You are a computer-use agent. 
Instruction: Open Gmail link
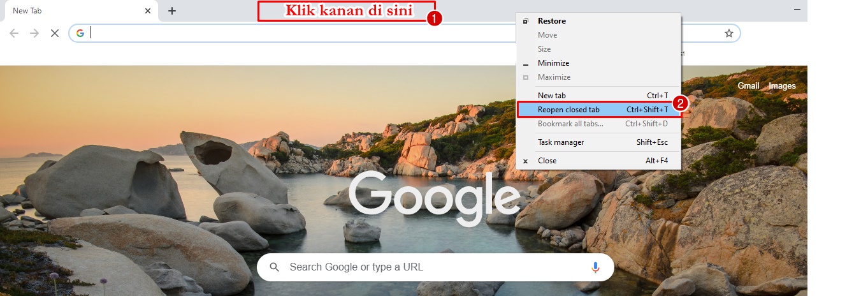(748, 86)
